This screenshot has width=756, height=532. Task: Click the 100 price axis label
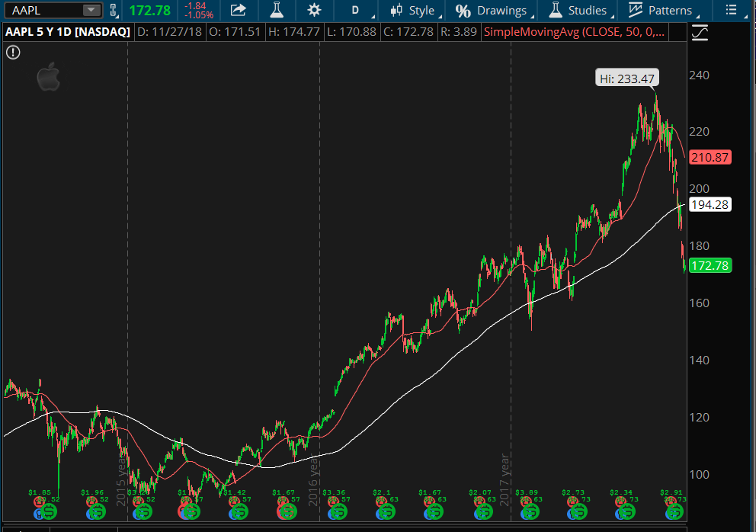(699, 474)
